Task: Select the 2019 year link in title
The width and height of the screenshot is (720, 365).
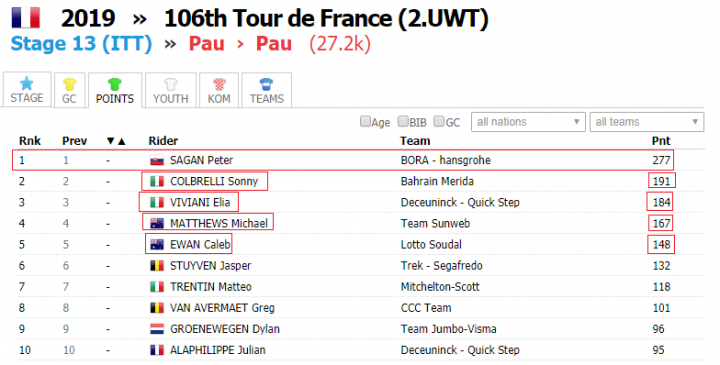Action: tap(88, 19)
